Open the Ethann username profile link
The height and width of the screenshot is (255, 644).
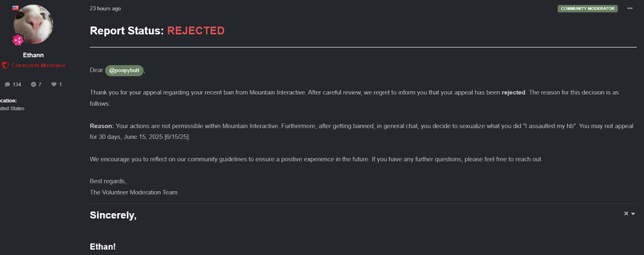click(x=33, y=55)
